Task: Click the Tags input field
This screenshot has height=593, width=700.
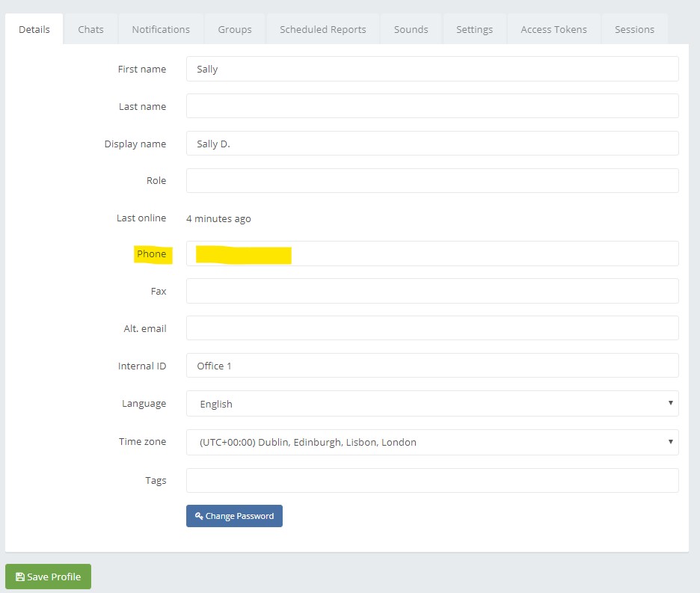Action: (432, 481)
